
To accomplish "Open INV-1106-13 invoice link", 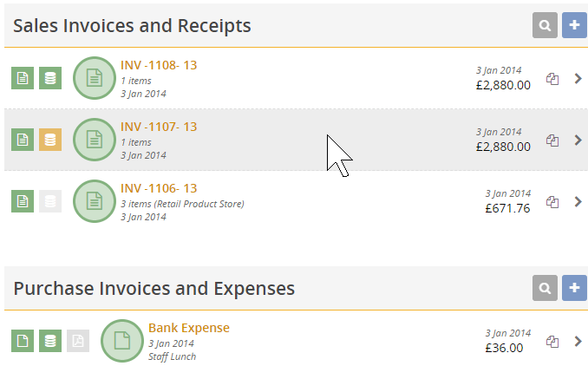I will [159, 188].
